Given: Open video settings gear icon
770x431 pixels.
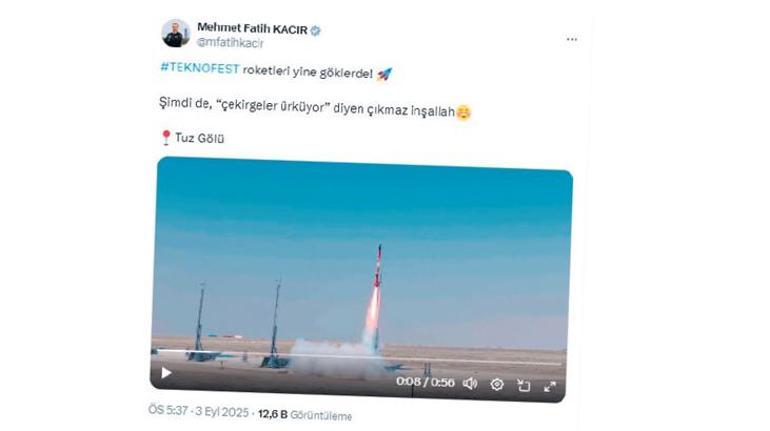Looking at the screenshot, I should pyautogui.click(x=496, y=384).
